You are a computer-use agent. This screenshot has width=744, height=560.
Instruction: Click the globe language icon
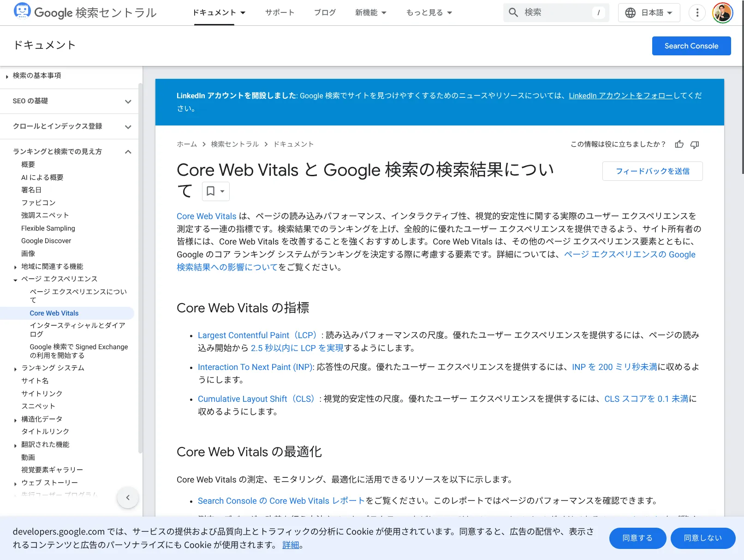tap(630, 12)
